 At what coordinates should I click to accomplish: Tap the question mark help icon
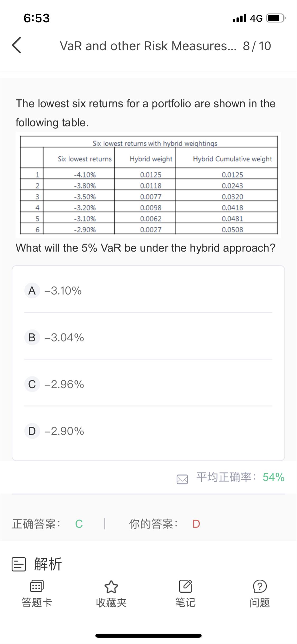(x=260, y=586)
